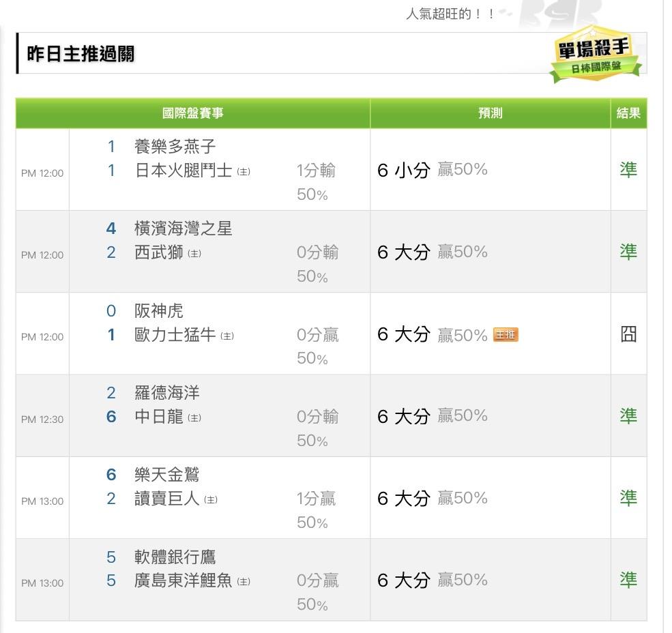Click the 囧 result icon

coord(628,334)
